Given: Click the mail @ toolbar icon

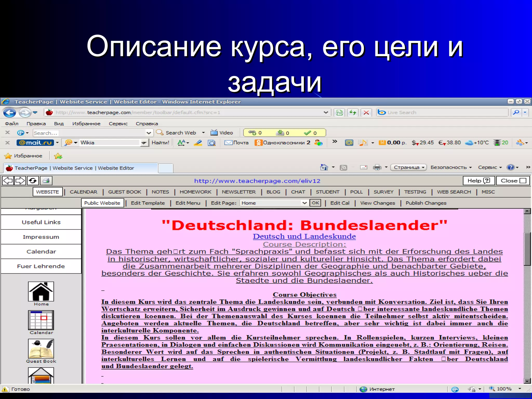Looking at the screenshot, I should [x=349, y=143].
